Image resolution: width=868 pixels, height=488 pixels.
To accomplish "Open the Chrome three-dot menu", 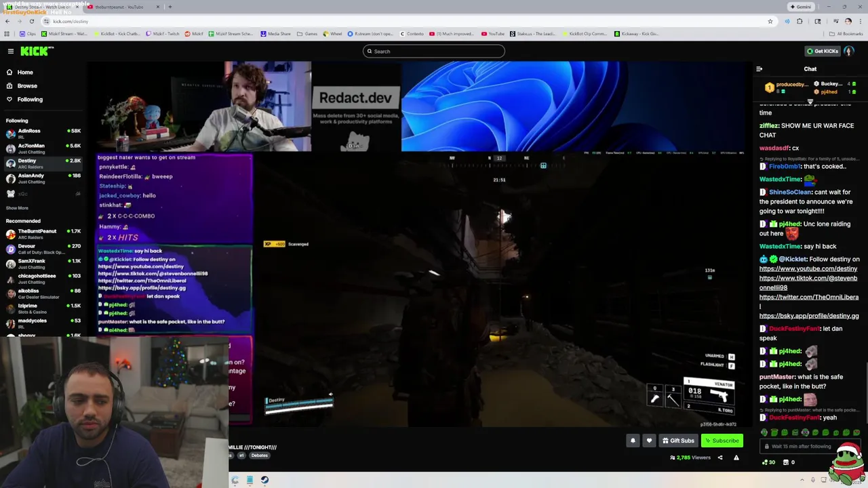I will coord(861,21).
